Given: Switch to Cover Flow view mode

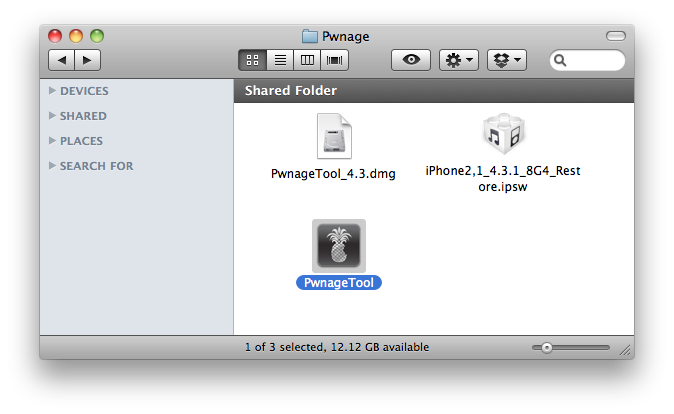Looking at the screenshot, I should pos(335,60).
